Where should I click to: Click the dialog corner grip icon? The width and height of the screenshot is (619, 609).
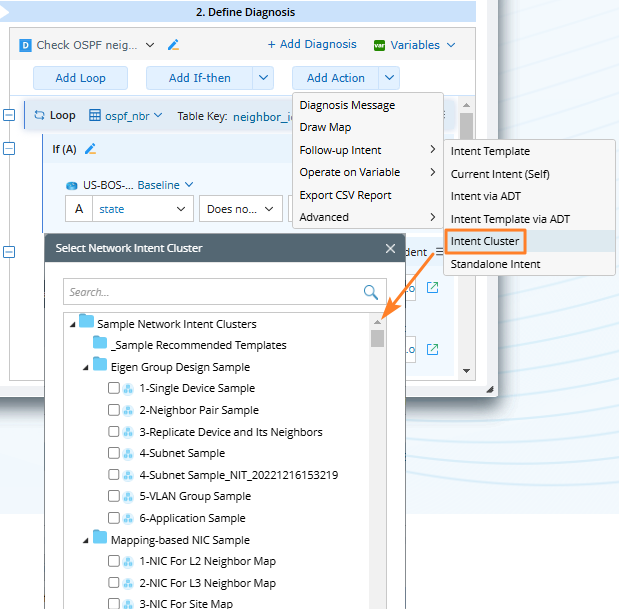click(490, 390)
